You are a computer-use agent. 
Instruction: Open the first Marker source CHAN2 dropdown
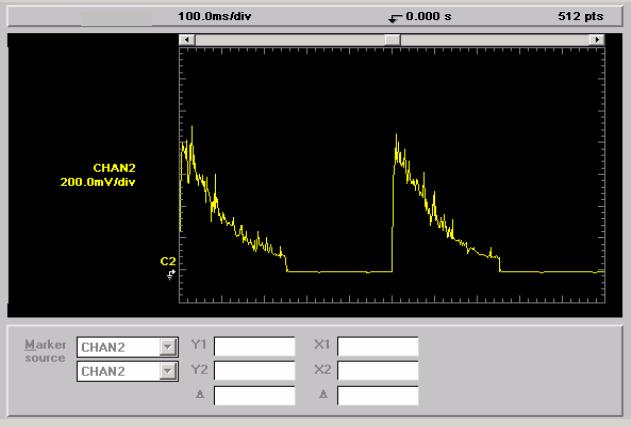(x=166, y=347)
